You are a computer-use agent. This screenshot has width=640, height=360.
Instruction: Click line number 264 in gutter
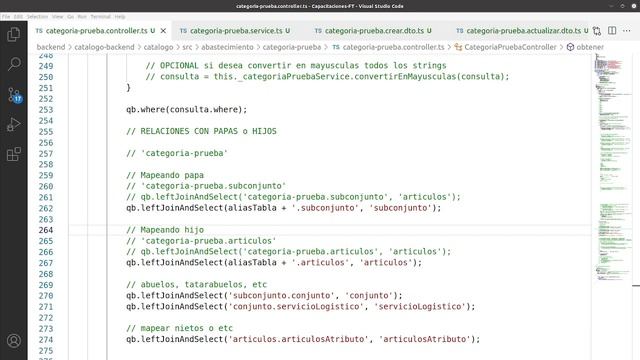(x=46, y=230)
